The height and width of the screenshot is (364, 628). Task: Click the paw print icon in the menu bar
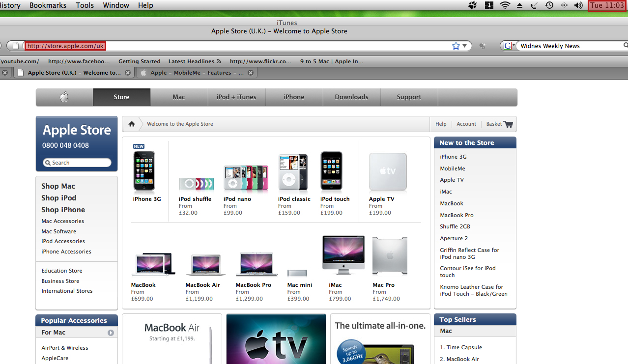tap(473, 5)
